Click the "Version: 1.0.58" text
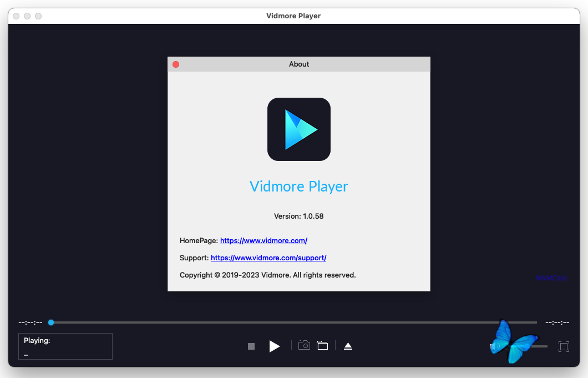The width and height of the screenshot is (588, 378). 299,216
